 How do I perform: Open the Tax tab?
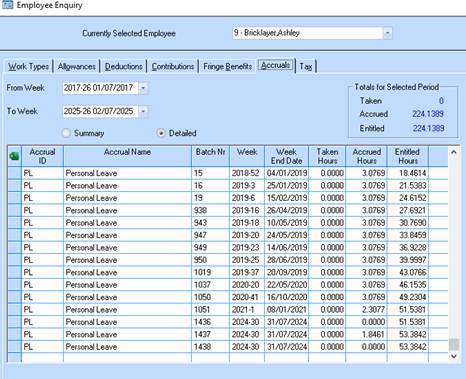tap(306, 66)
